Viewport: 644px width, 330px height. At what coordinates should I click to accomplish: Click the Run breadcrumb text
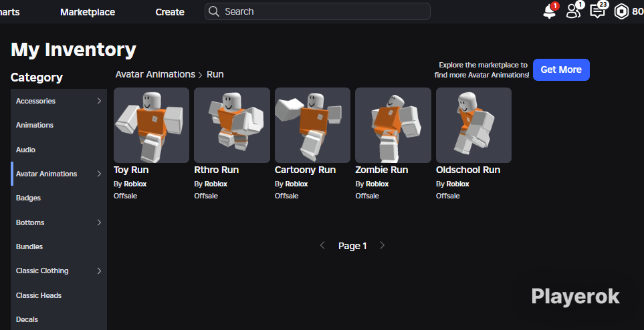pyautogui.click(x=215, y=74)
